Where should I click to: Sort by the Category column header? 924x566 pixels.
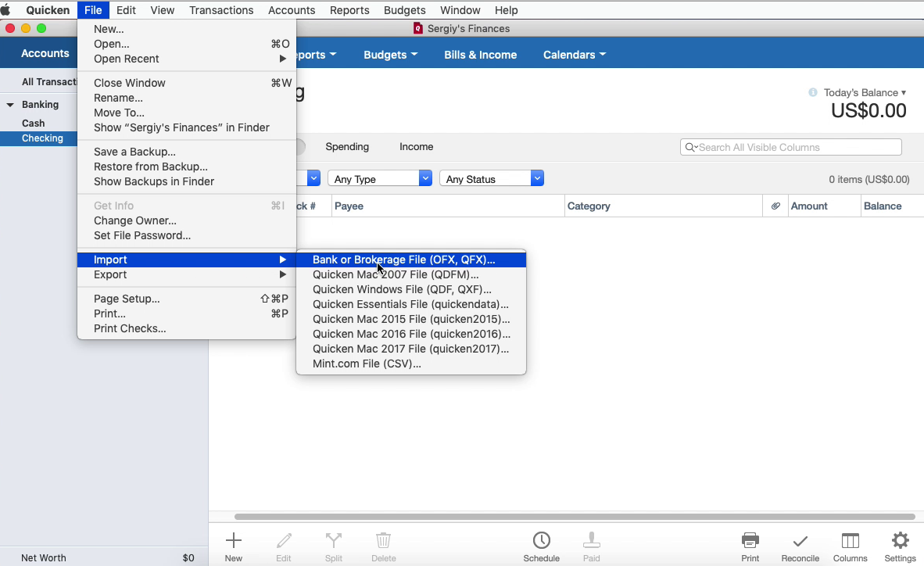pyautogui.click(x=664, y=206)
